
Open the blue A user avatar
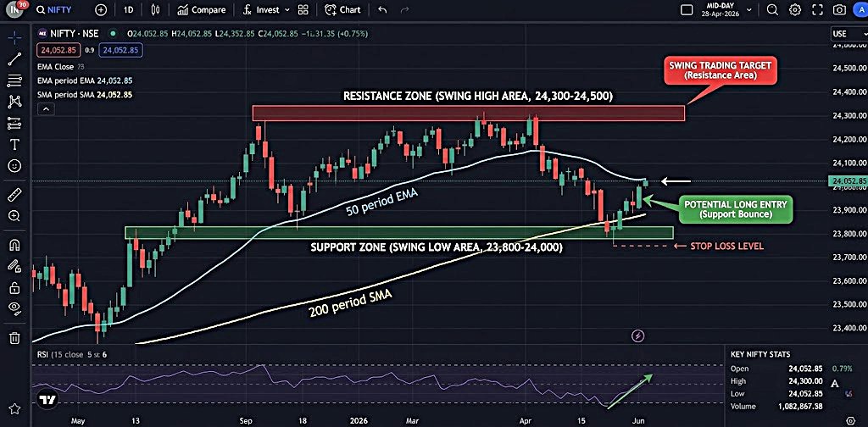point(861,9)
